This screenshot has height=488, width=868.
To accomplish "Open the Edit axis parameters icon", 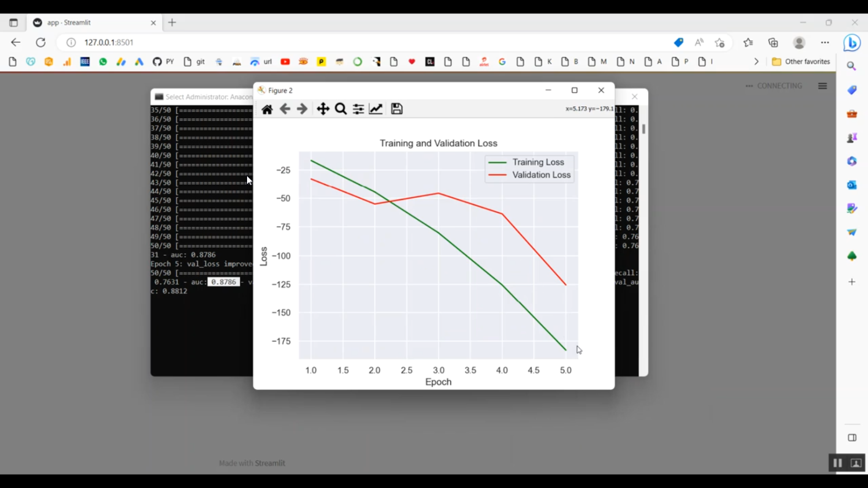I will click(376, 109).
